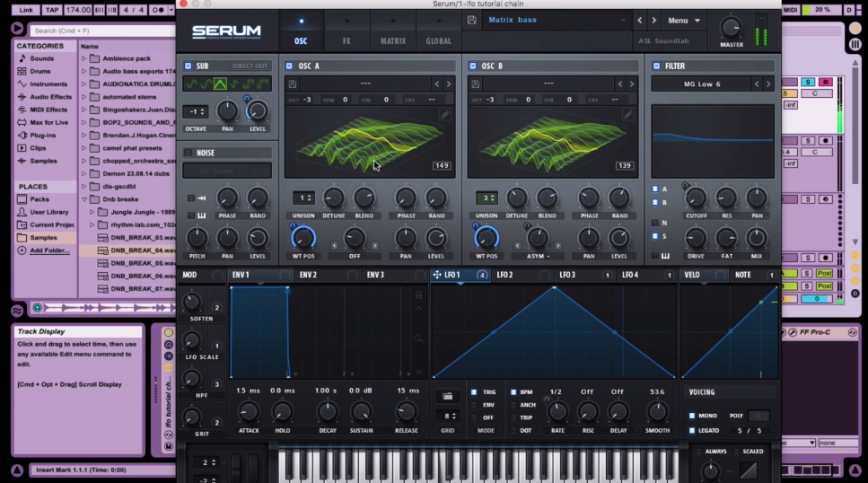Select triangle waveform in SUB oscillator
This screenshot has width=868, height=483.
coord(220,83)
